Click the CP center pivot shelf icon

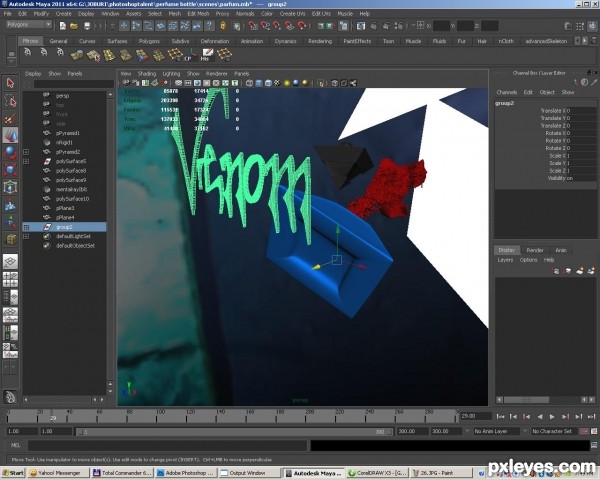click(x=190, y=55)
